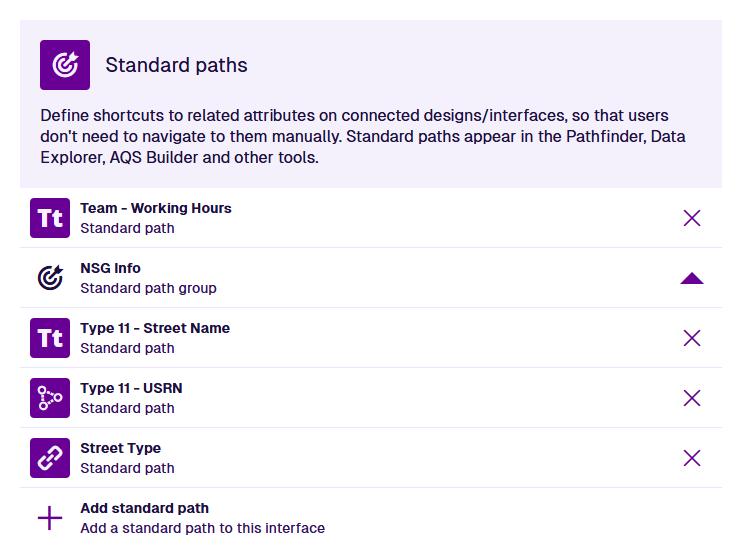Image resolution: width=742 pixels, height=547 pixels.
Task: Select the Type 11 - USRN entry
Action: click(x=131, y=388)
